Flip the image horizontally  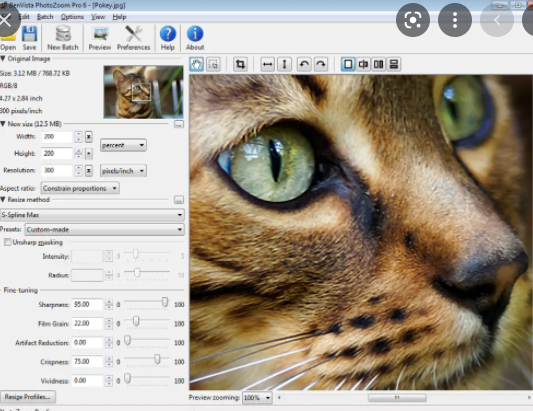pyautogui.click(x=268, y=64)
